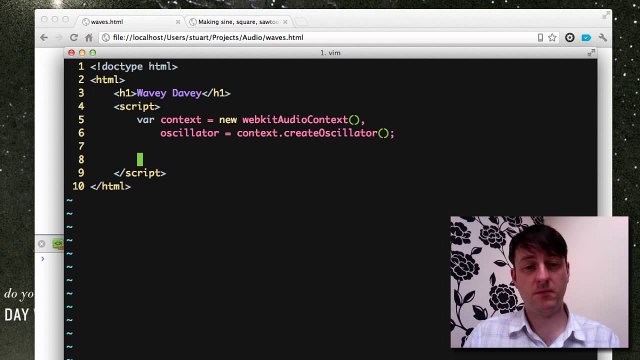Close the waves.html tab
Viewport: 640px width, 360px height.
click(x=178, y=22)
